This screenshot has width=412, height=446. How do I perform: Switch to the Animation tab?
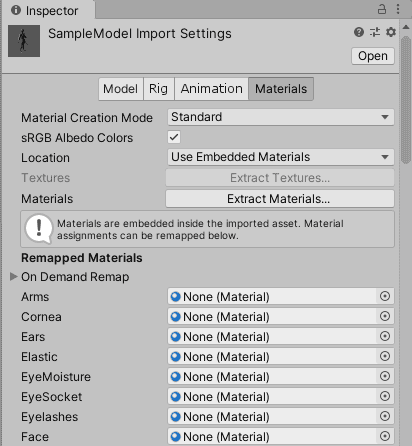[x=212, y=89]
